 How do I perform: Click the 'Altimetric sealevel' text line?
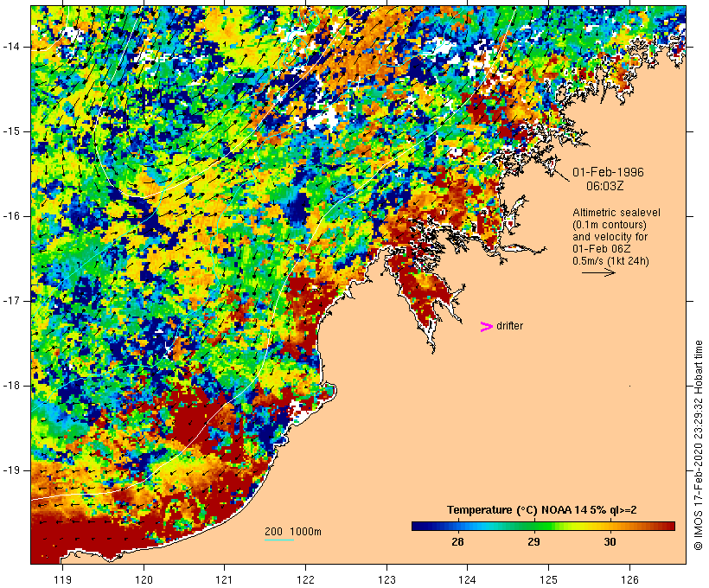pos(616,213)
